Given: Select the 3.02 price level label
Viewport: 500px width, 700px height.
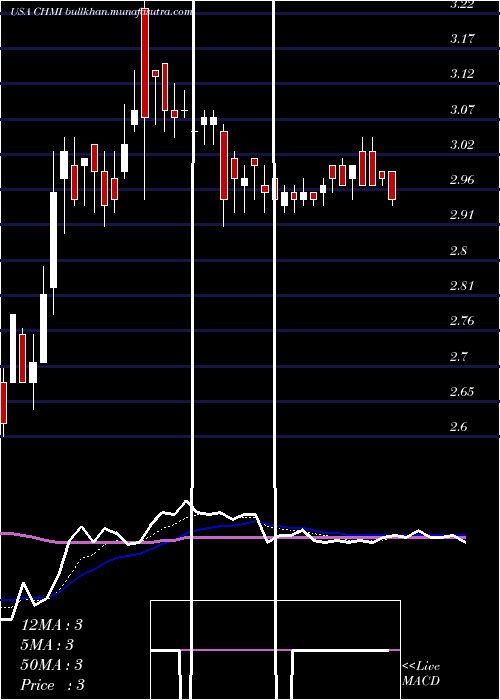Looking at the screenshot, I should (x=462, y=145).
